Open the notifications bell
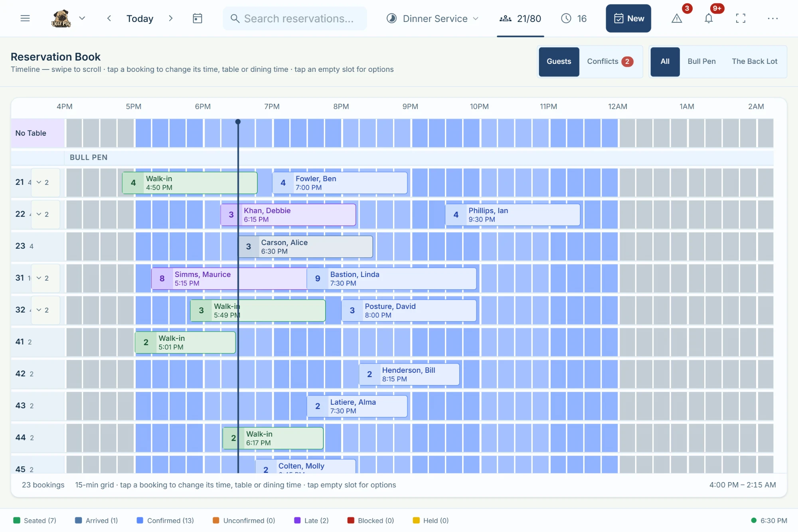The width and height of the screenshot is (798, 532). tap(709, 18)
